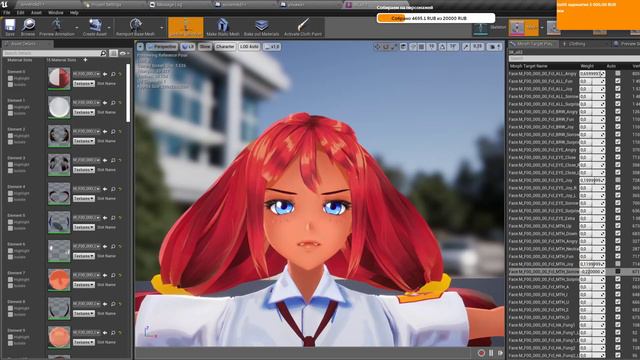Click the Character viewport button
The image size is (640, 360).
pos(225,47)
